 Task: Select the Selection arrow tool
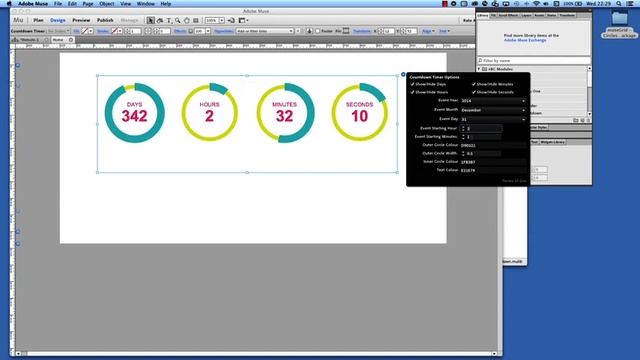[x=151, y=20]
